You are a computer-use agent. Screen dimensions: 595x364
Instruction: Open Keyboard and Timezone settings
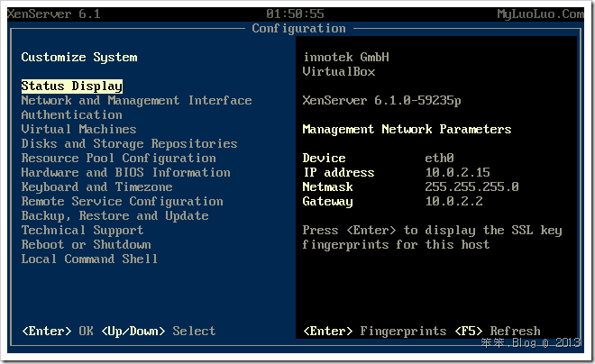pos(96,187)
